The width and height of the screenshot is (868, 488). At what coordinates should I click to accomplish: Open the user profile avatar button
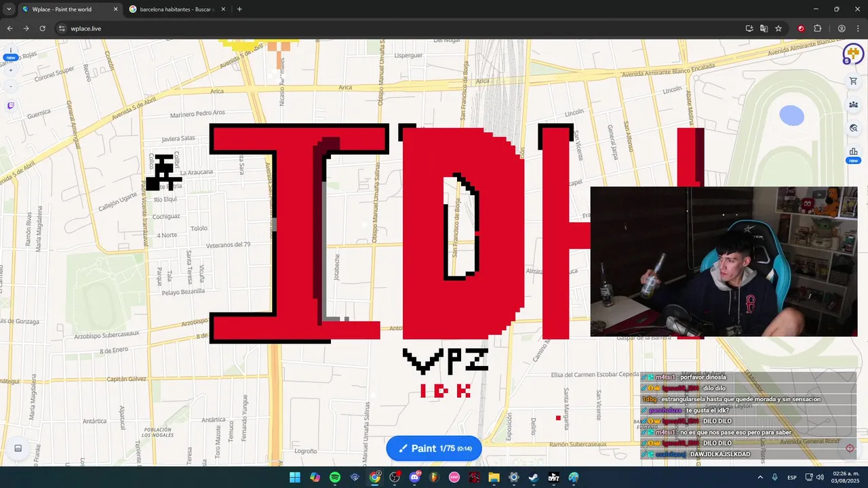[x=852, y=54]
